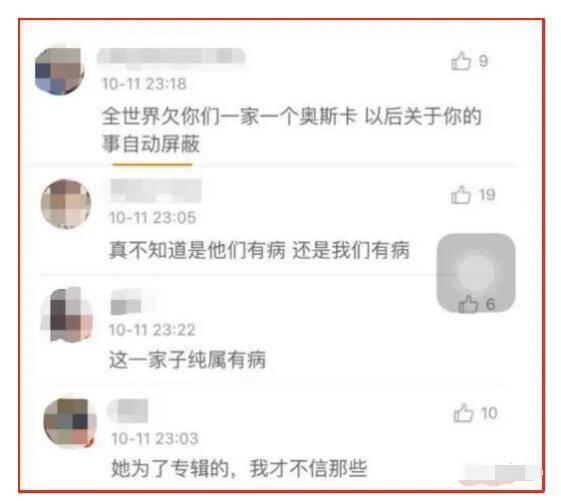Open avatar of comment posted 23:05
The height and width of the screenshot is (501, 561).
66,204
